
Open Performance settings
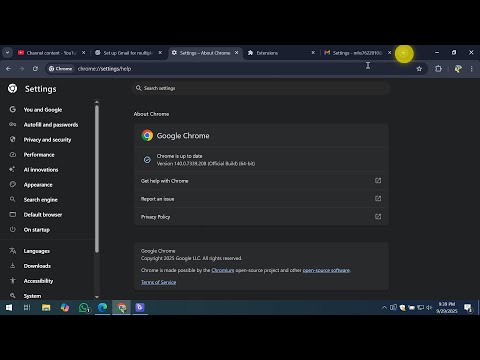[39, 155]
